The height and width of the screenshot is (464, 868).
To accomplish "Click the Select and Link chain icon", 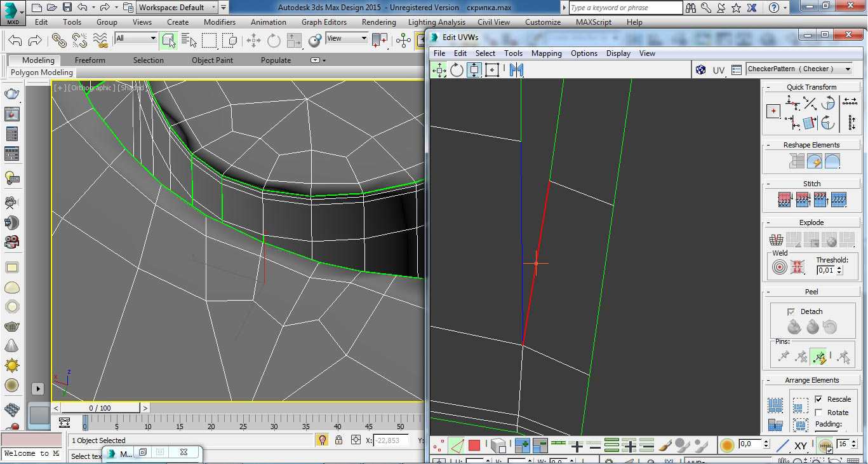I will click(59, 41).
